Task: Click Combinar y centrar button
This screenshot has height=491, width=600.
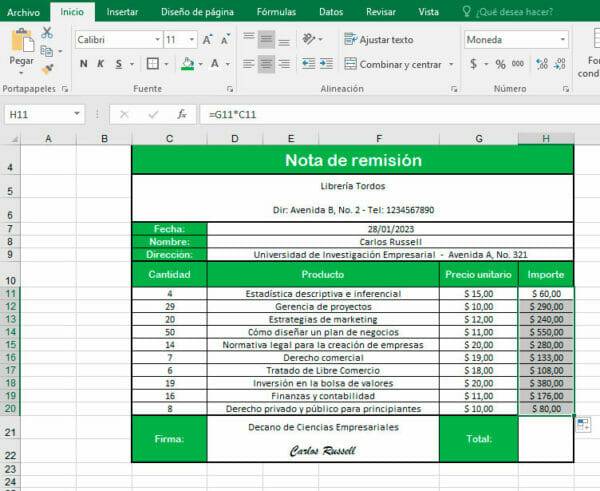Action: click(x=393, y=64)
